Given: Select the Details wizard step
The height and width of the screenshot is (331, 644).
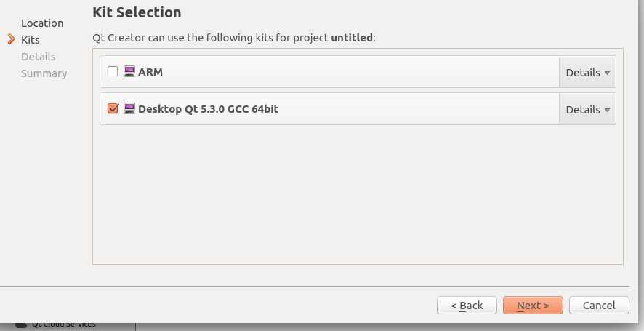Looking at the screenshot, I should click(39, 56).
